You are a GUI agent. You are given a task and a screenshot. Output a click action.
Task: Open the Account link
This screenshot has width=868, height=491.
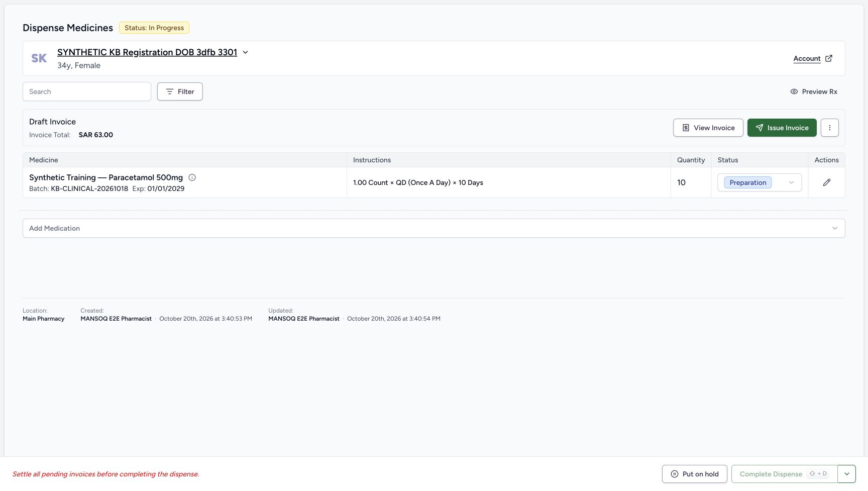[807, 59]
